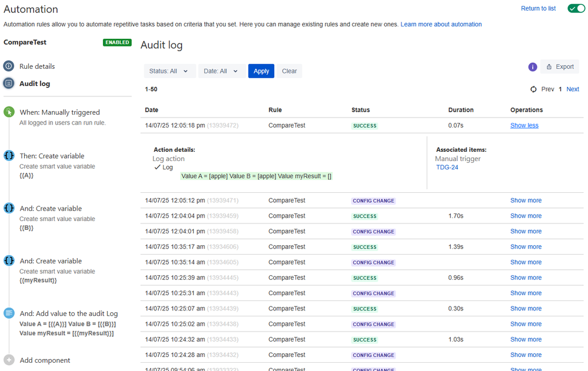
Task: Click the CONFIG CHANGE badge for 12:05:12 pm
Action: tap(374, 201)
